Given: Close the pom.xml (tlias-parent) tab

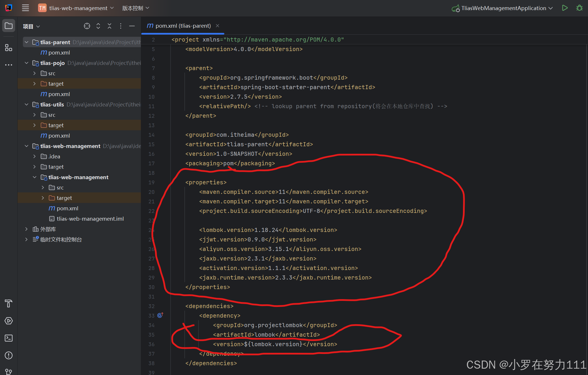Looking at the screenshot, I should pos(218,26).
